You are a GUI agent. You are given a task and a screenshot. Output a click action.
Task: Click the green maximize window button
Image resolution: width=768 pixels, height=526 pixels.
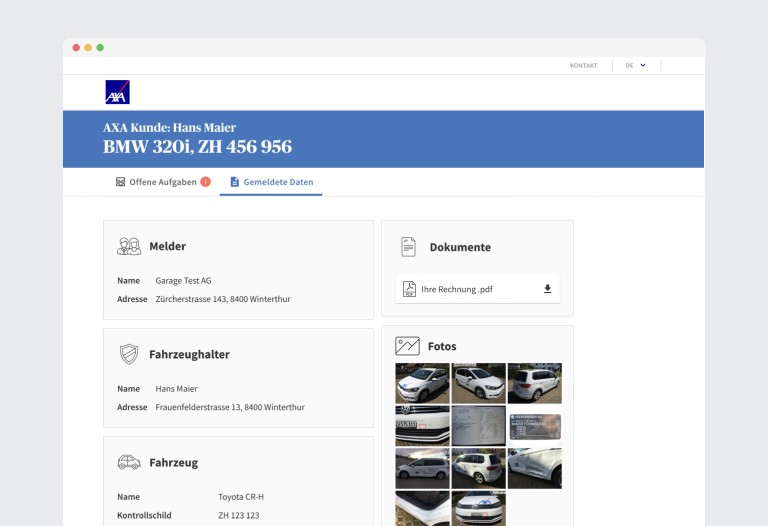pyautogui.click(x=100, y=48)
